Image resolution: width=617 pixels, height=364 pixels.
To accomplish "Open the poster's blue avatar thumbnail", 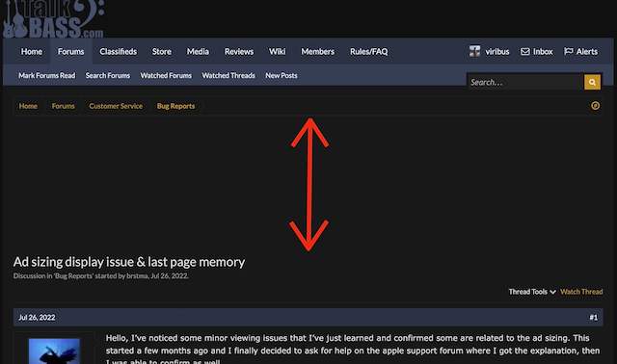I will click(x=54, y=351).
